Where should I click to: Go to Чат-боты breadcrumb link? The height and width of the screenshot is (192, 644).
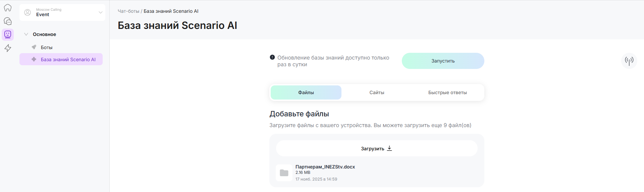click(128, 11)
